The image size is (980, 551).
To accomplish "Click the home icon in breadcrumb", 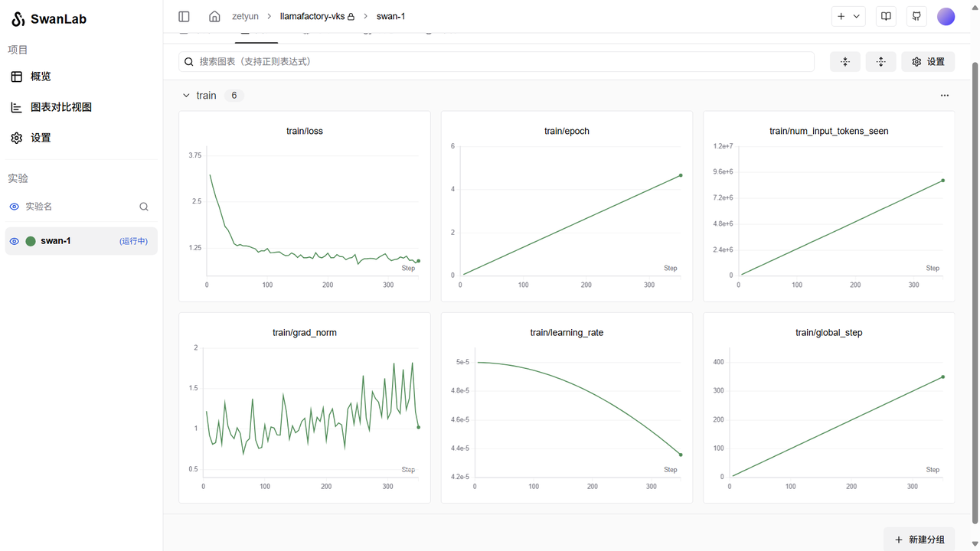I will point(214,16).
